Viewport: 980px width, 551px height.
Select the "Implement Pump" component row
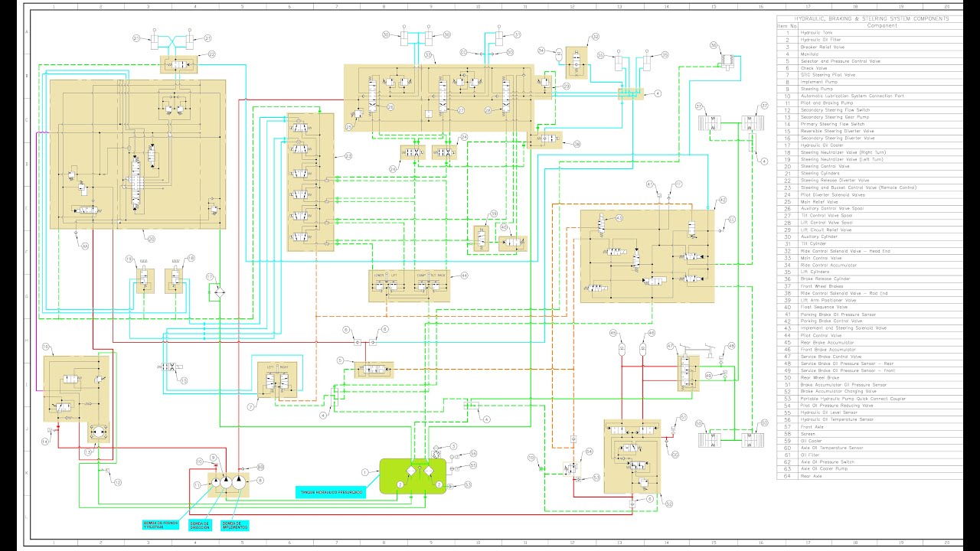coord(868,82)
